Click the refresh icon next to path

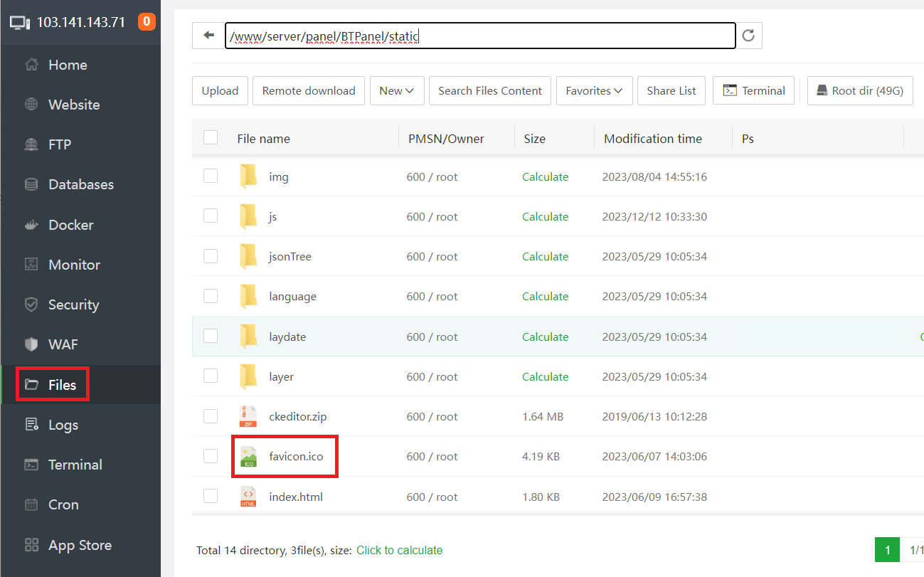(x=748, y=36)
